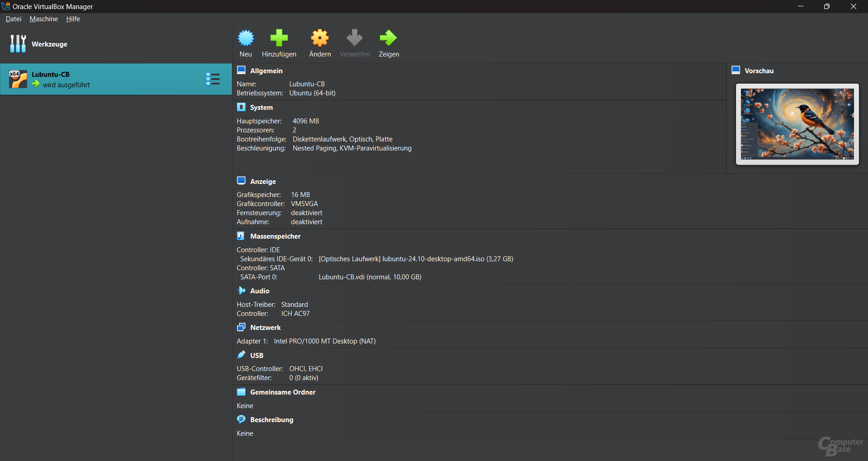868x461 pixels.
Task: Click the Netzwerk section icon
Action: (x=241, y=327)
